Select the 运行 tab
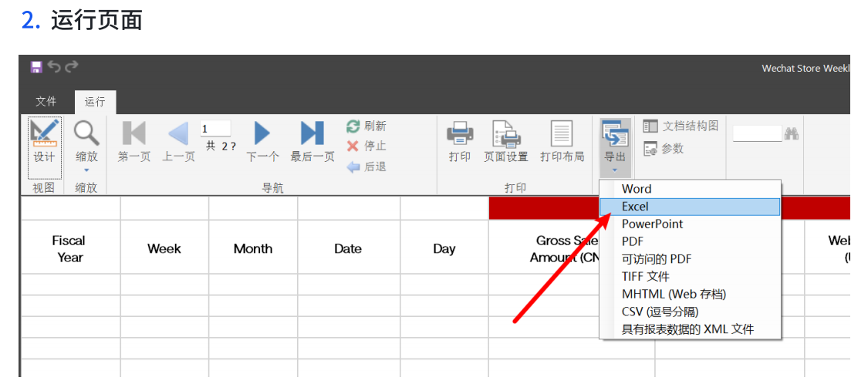 click(x=95, y=102)
